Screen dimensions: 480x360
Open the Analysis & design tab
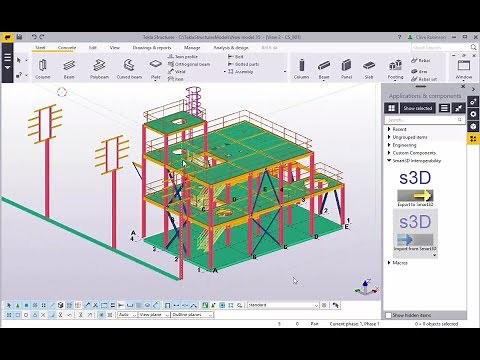[231, 47]
